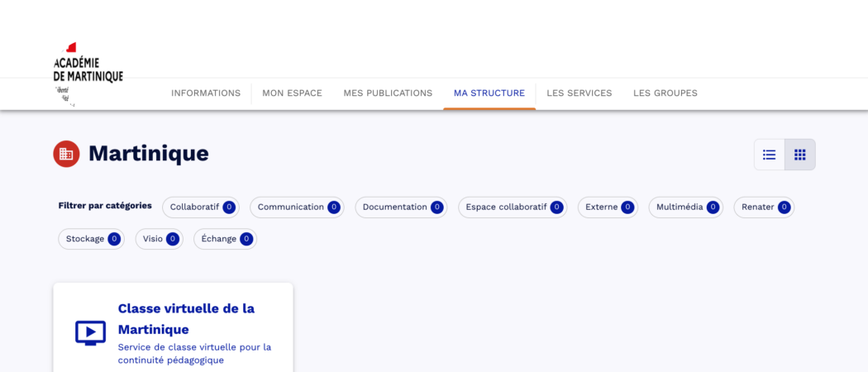Filter by the Externe category
The width and height of the screenshot is (868, 372).
(608, 207)
